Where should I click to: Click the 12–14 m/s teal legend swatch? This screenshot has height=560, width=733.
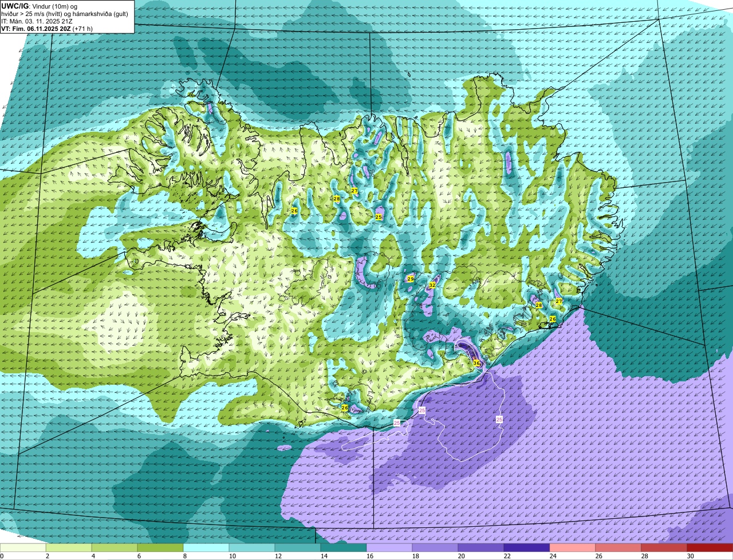pyautogui.click(x=298, y=548)
